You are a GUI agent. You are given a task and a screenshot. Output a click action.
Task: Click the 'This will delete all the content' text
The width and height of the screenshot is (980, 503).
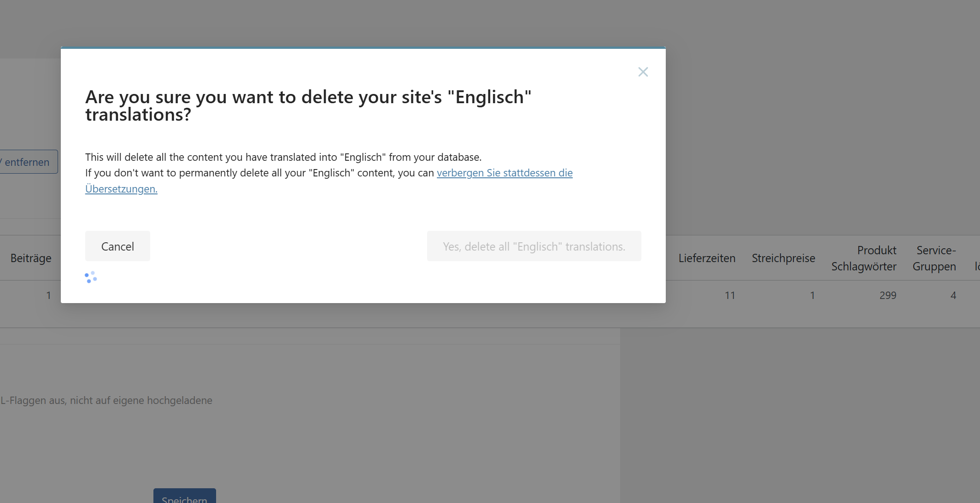coord(283,158)
